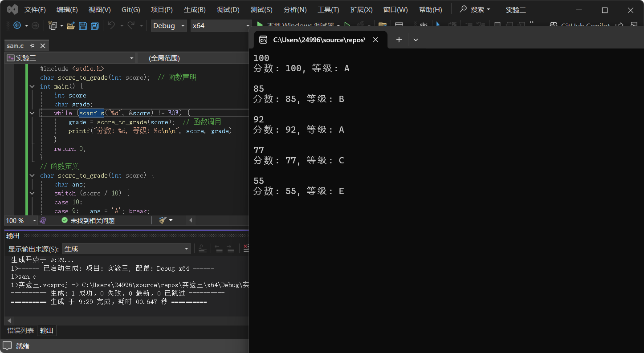644x353 pixels.
Task: Click the IntelliCode brain icon
Action: (43, 220)
